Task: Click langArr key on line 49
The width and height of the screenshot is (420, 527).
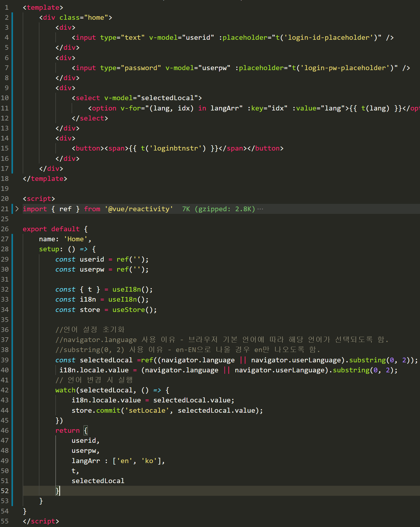Action: (x=86, y=461)
